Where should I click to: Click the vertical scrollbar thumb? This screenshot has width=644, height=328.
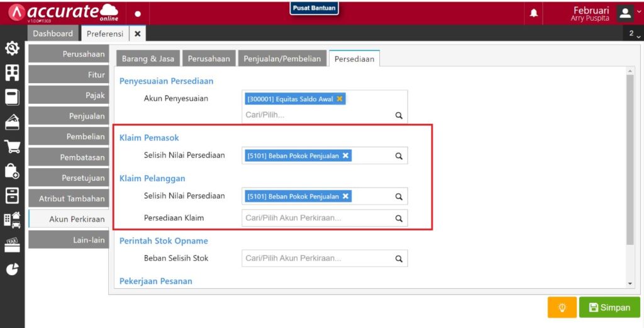[630, 160]
